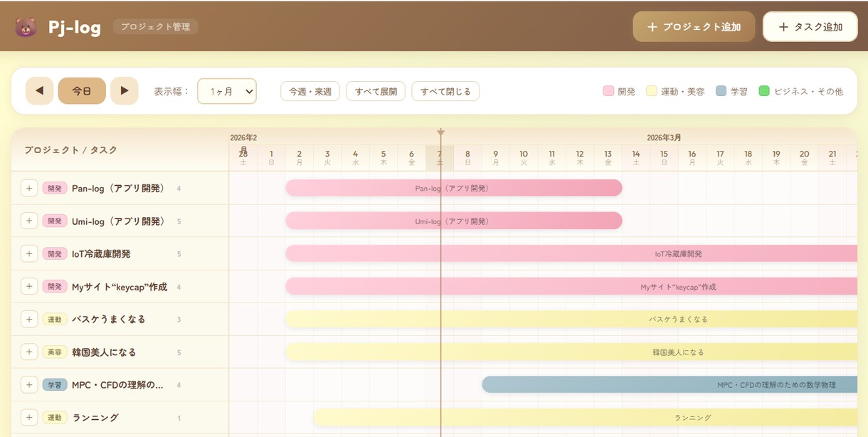868x437 pixels.
Task: Click the bear logo icon
Action: [26, 27]
